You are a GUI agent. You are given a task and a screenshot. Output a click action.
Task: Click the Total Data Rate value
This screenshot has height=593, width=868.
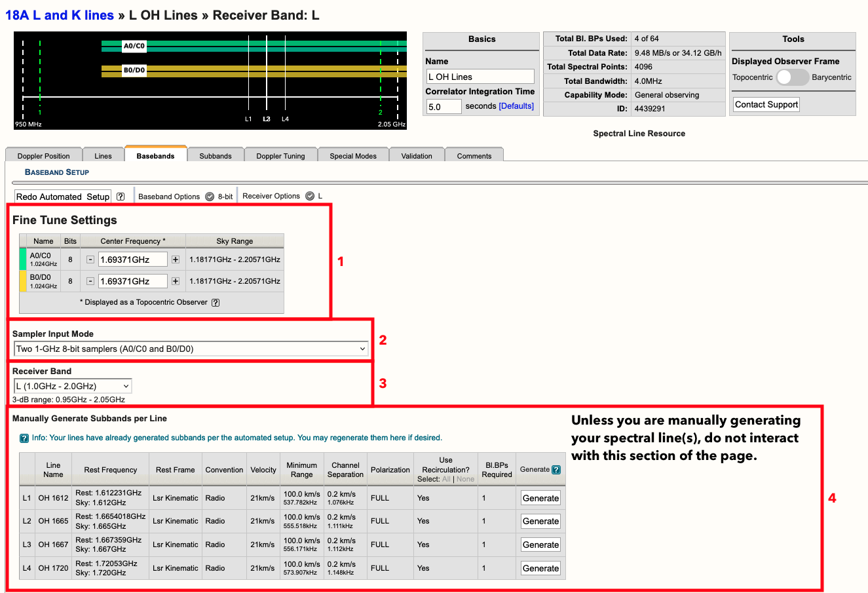678,53
